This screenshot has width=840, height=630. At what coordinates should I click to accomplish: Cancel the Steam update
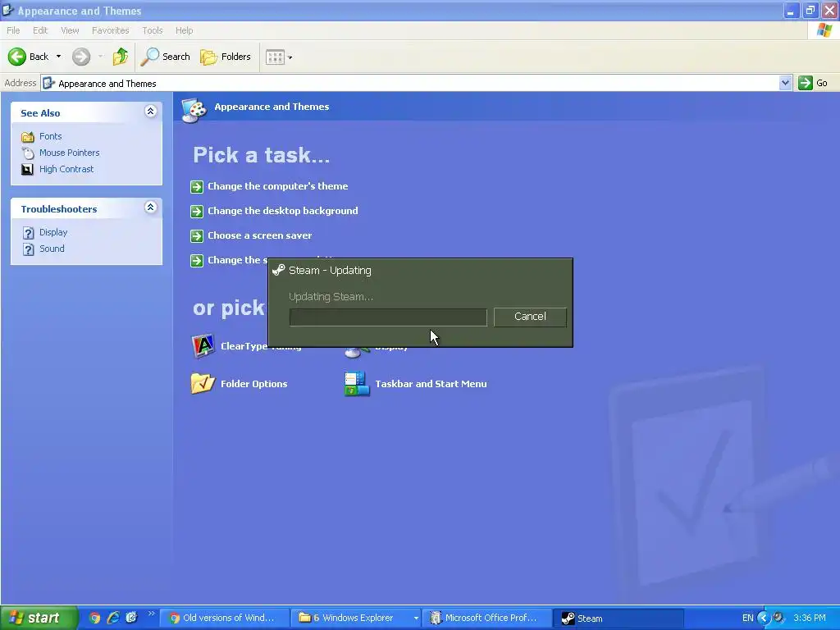point(530,317)
